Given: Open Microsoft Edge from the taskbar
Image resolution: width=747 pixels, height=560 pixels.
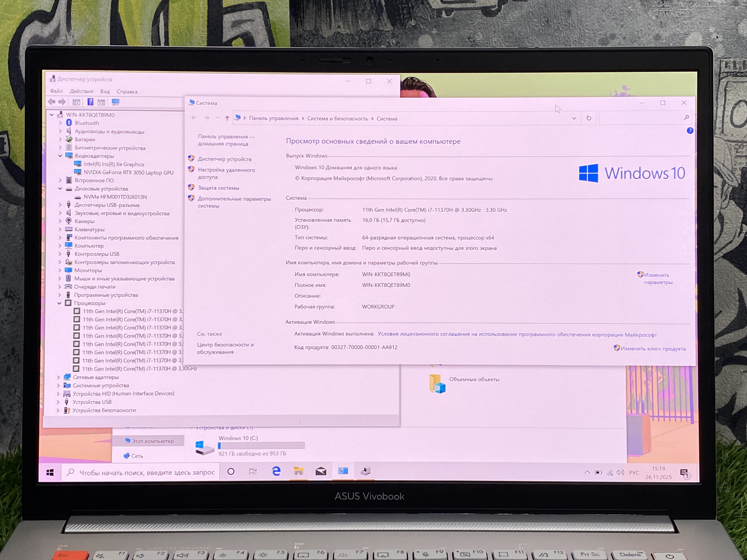Looking at the screenshot, I should pyautogui.click(x=276, y=471).
